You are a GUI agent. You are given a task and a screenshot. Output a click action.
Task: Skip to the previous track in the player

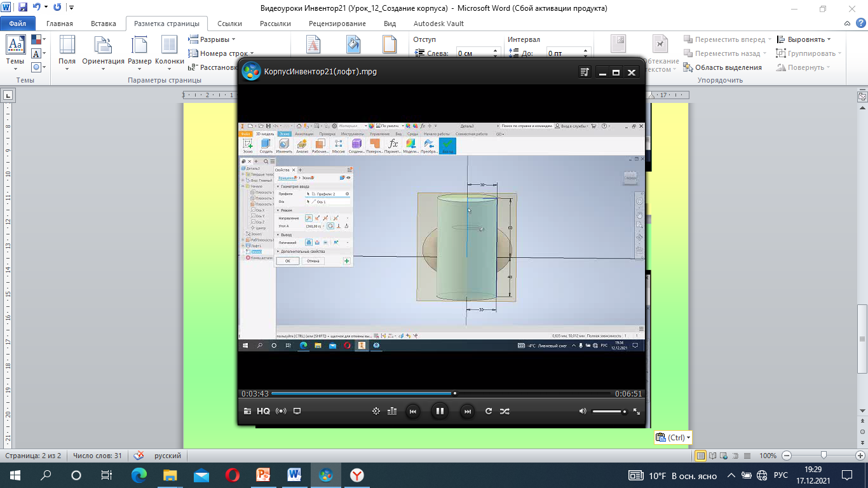click(x=412, y=411)
